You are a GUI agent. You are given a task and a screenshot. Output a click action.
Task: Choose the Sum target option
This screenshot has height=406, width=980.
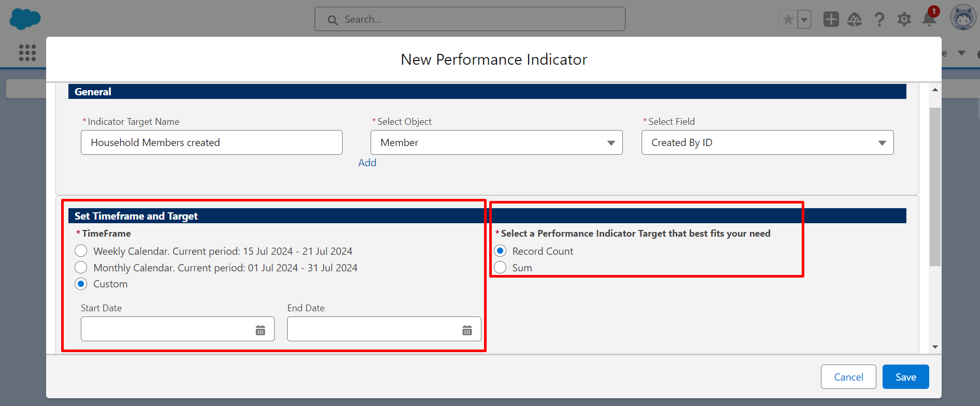(x=500, y=268)
